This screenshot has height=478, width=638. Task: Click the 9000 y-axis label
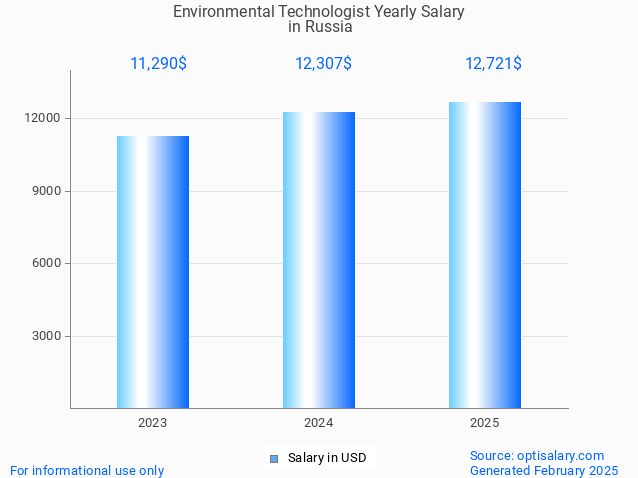point(46,191)
